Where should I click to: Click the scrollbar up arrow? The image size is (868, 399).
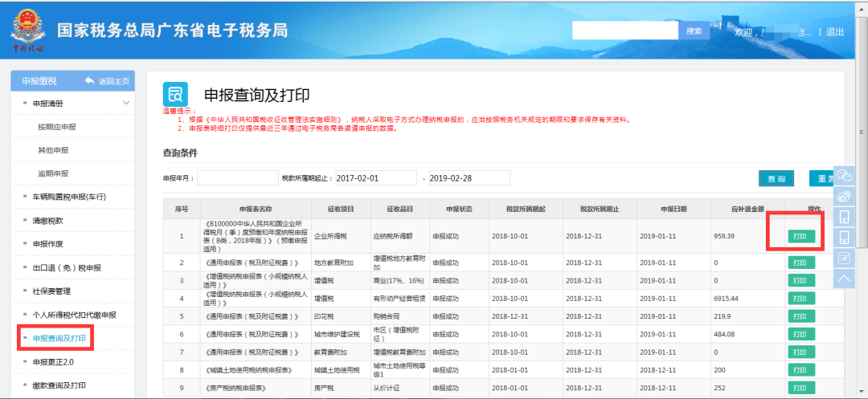(862, 6)
